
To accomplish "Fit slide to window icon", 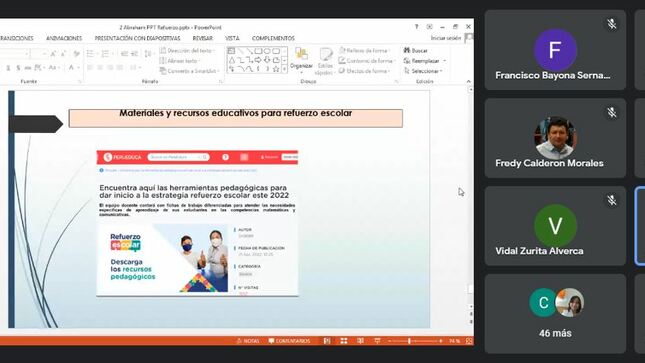I will (x=469, y=341).
